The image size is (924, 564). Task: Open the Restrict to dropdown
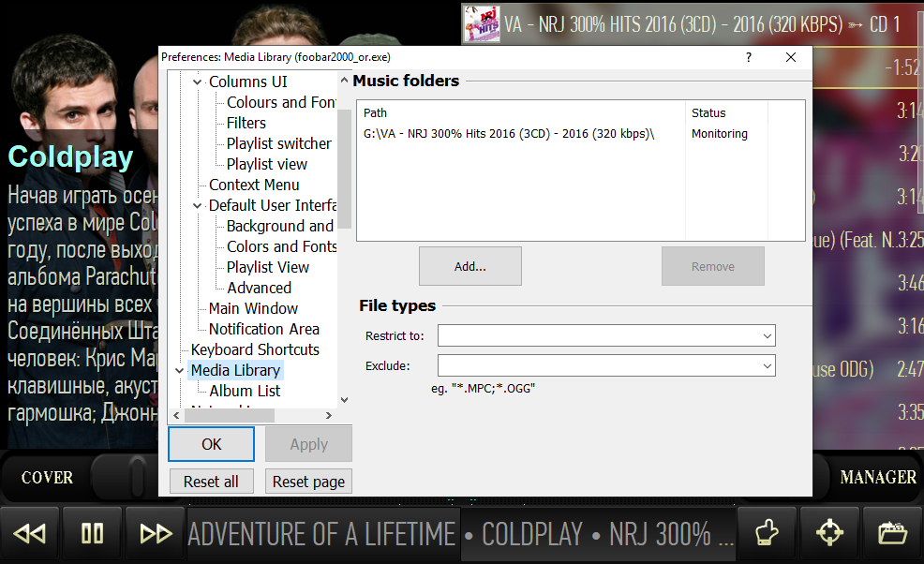pyautogui.click(x=767, y=335)
